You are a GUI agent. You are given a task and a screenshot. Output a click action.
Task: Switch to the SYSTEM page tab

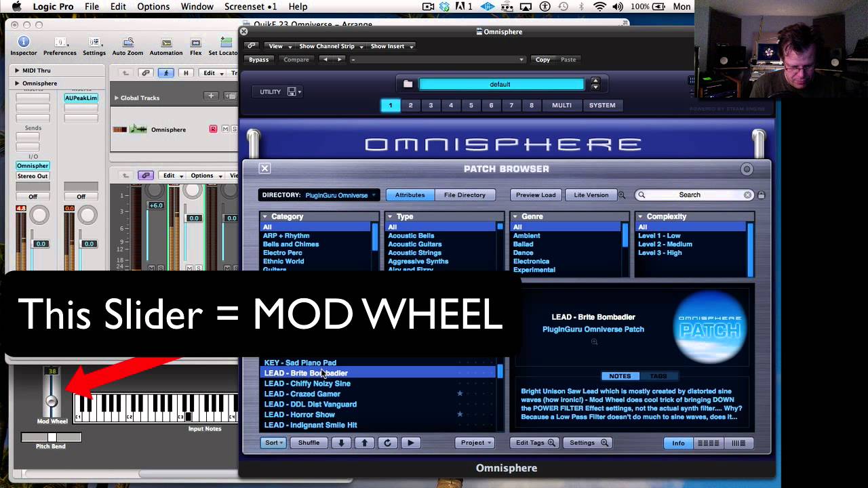click(602, 105)
